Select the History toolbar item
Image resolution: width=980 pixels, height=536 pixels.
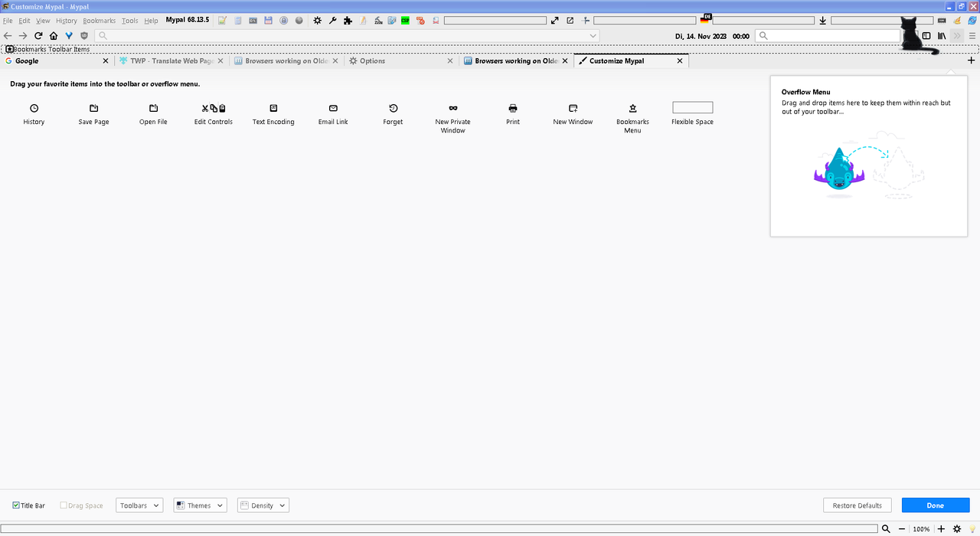click(34, 115)
